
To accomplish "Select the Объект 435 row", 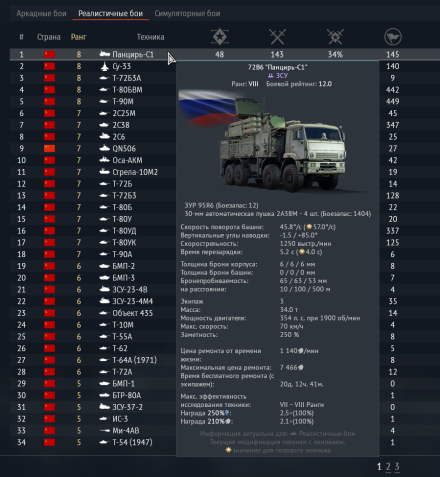I will (93, 313).
